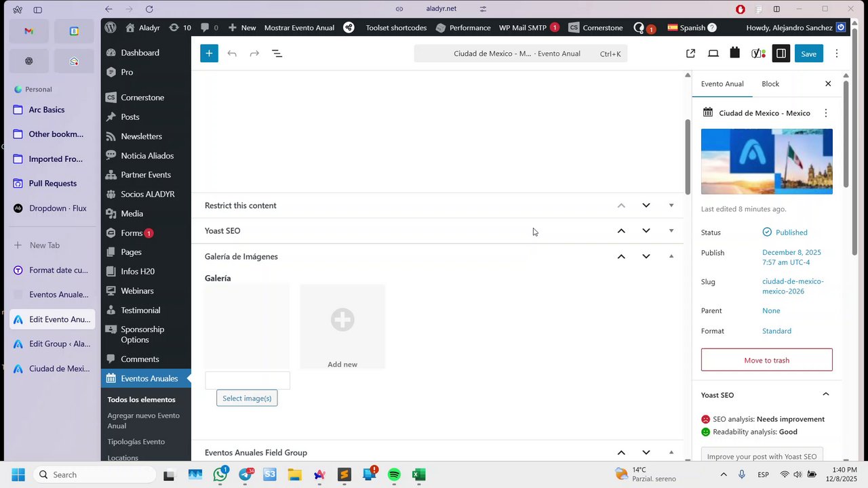Open Excel from the taskbar

(419, 474)
